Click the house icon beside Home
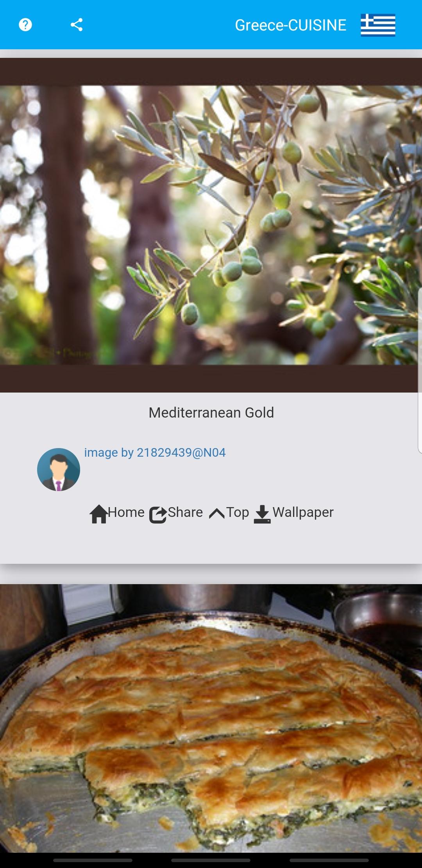The image size is (422, 868). 98,514
